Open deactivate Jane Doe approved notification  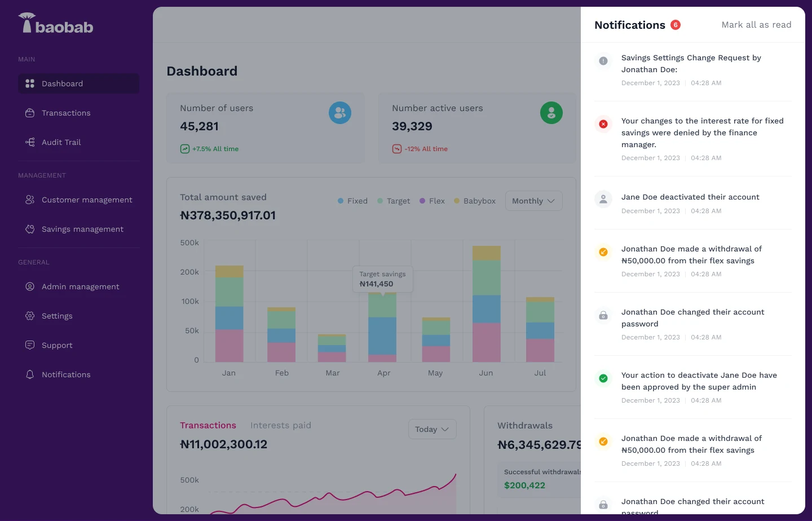click(x=693, y=387)
